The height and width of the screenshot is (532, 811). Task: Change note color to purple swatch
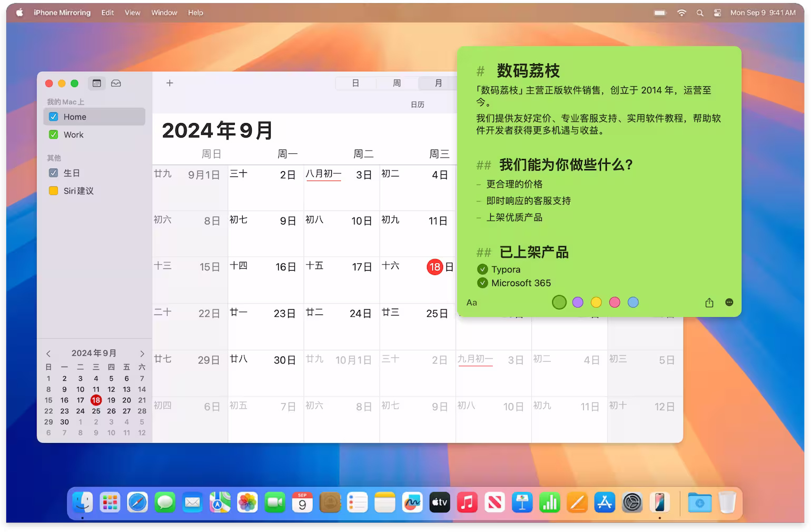[578, 302]
